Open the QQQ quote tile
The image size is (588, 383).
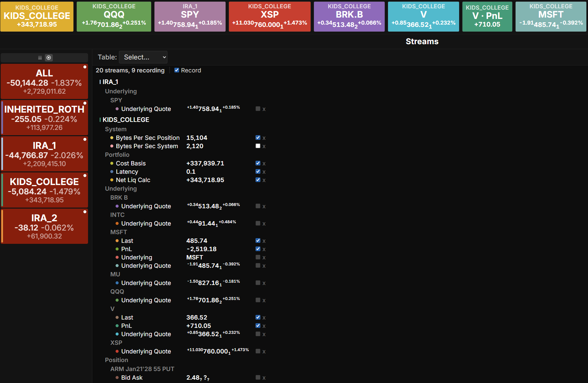pyautogui.click(x=114, y=17)
